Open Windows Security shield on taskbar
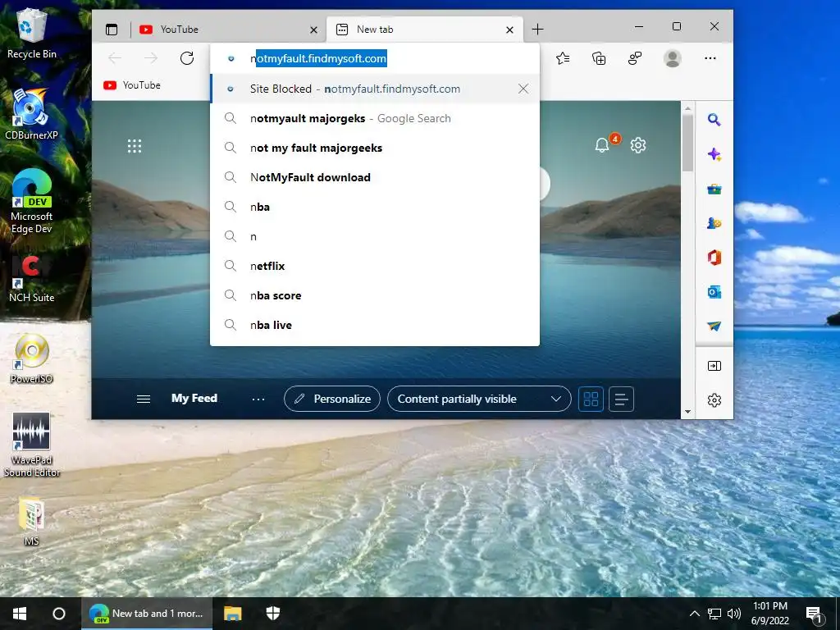 coord(273,614)
